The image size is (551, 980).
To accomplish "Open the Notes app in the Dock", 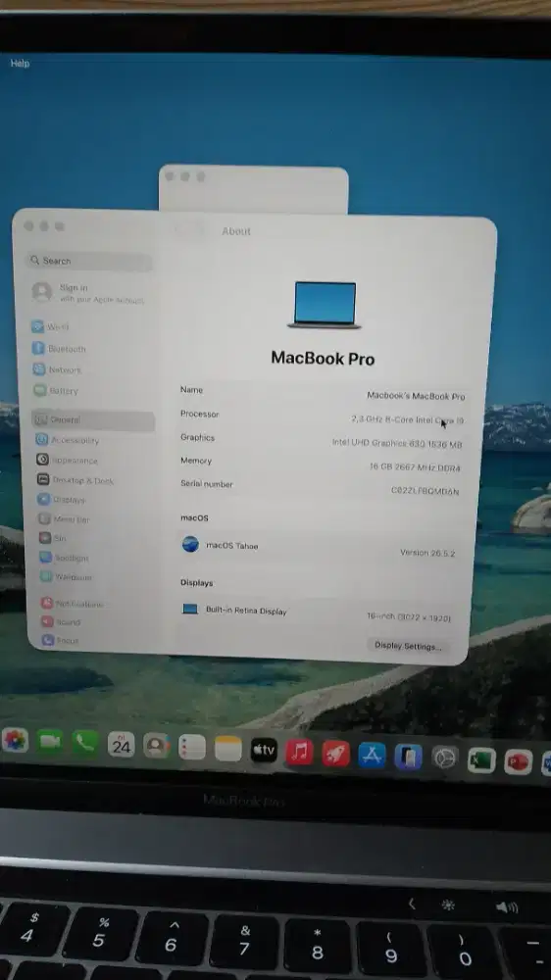I will tap(228, 749).
